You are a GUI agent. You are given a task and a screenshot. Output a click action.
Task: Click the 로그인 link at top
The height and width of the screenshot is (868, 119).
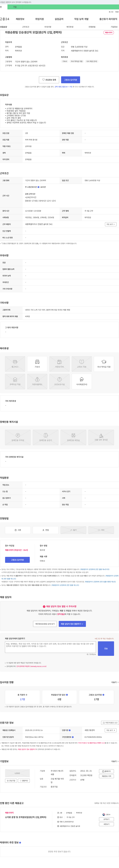[x=111, y=12]
